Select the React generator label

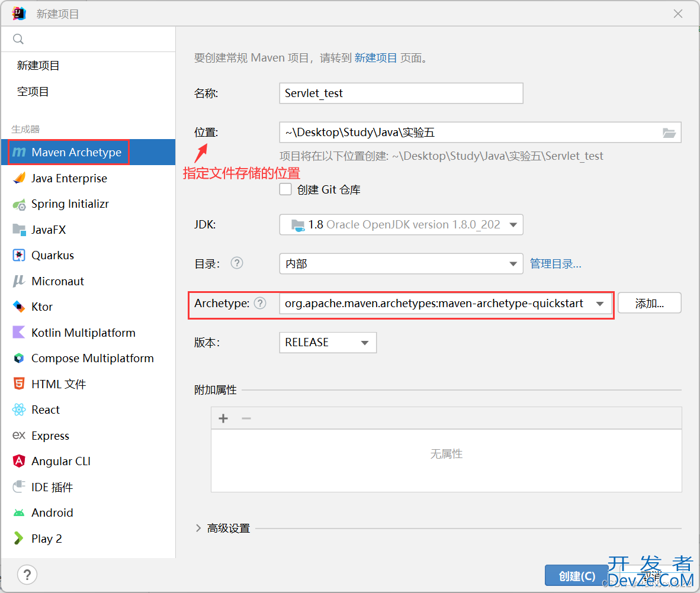(46, 410)
